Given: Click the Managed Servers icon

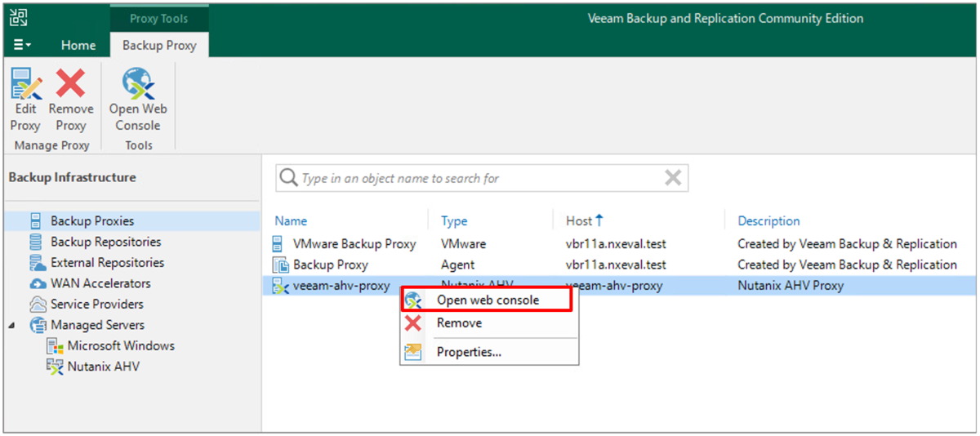Looking at the screenshot, I should coord(38,325).
